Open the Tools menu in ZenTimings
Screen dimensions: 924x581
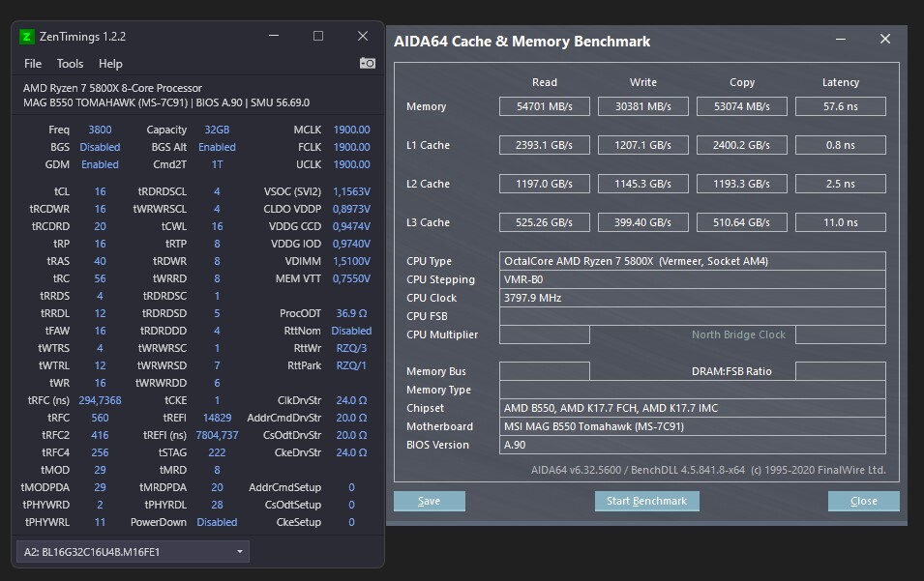(70, 64)
